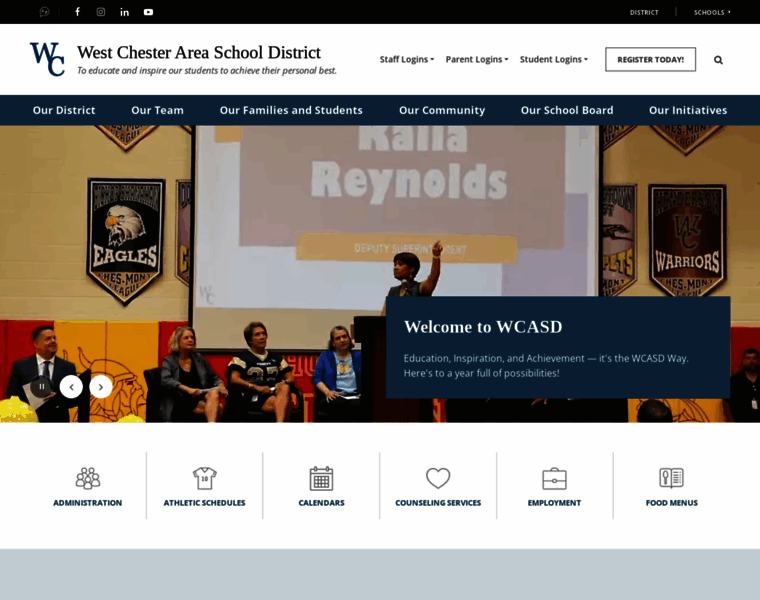Open the search magnifier icon
760x600 pixels.
[x=718, y=60]
